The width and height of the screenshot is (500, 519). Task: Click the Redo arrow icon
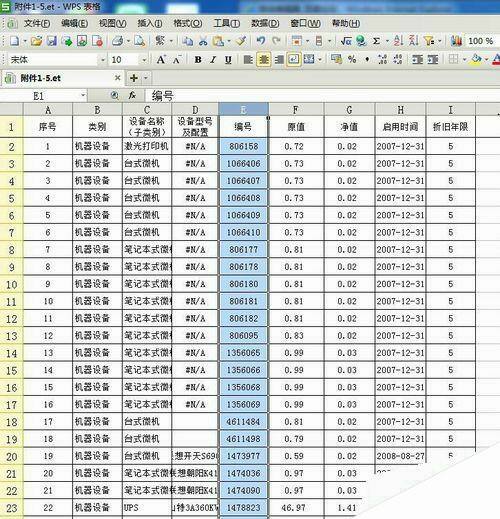(276, 41)
